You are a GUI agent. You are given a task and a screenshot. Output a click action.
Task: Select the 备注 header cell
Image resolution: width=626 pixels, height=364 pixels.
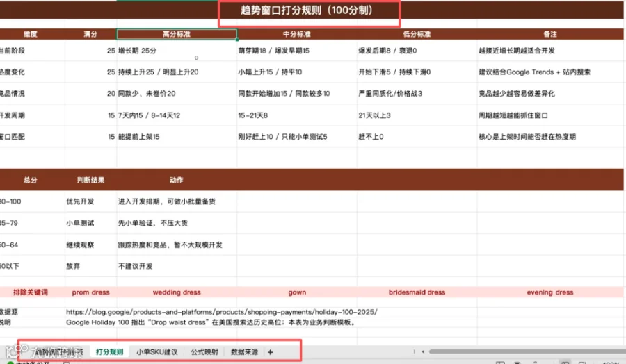[550, 34]
